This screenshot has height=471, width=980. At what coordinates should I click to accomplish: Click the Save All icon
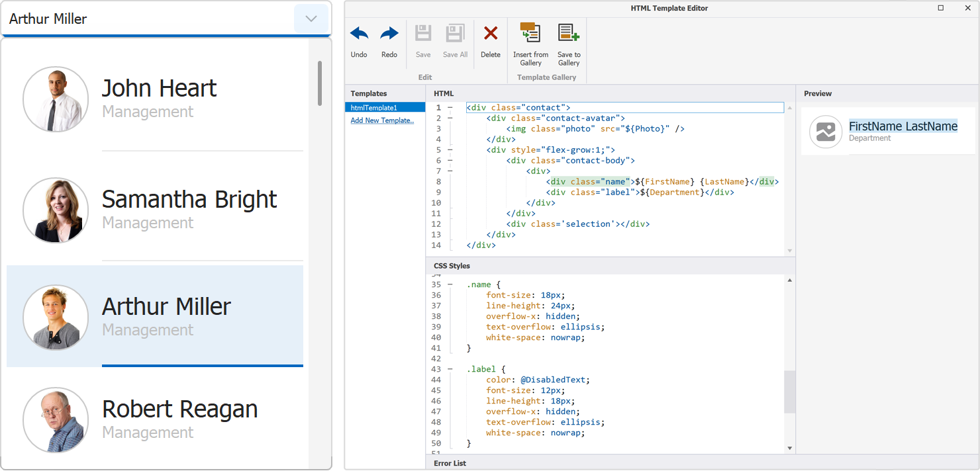click(455, 34)
